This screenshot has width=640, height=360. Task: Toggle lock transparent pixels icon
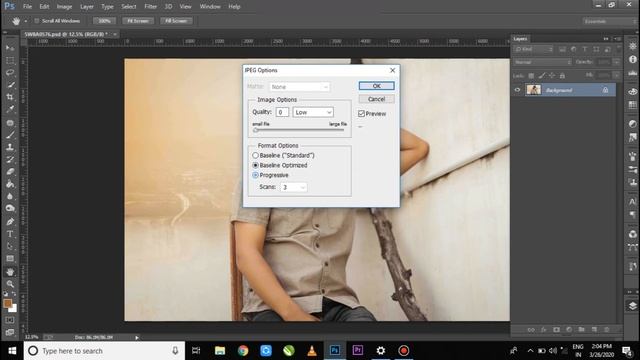[531, 76]
